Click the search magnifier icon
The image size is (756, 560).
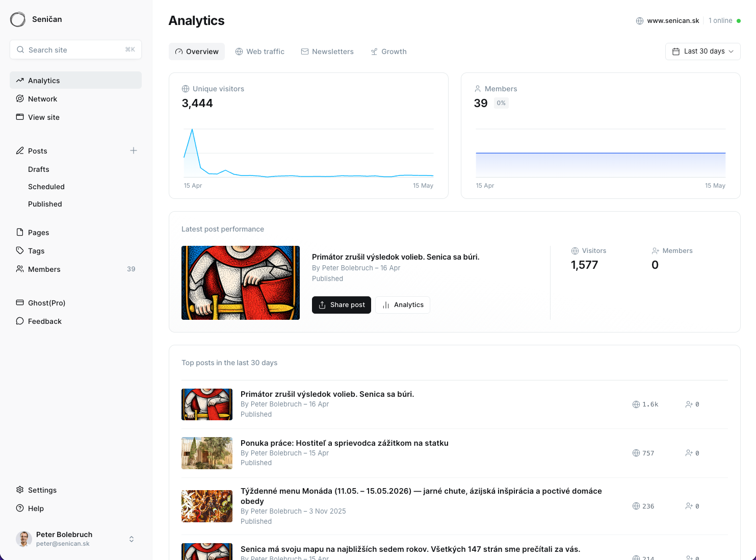click(20, 49)
